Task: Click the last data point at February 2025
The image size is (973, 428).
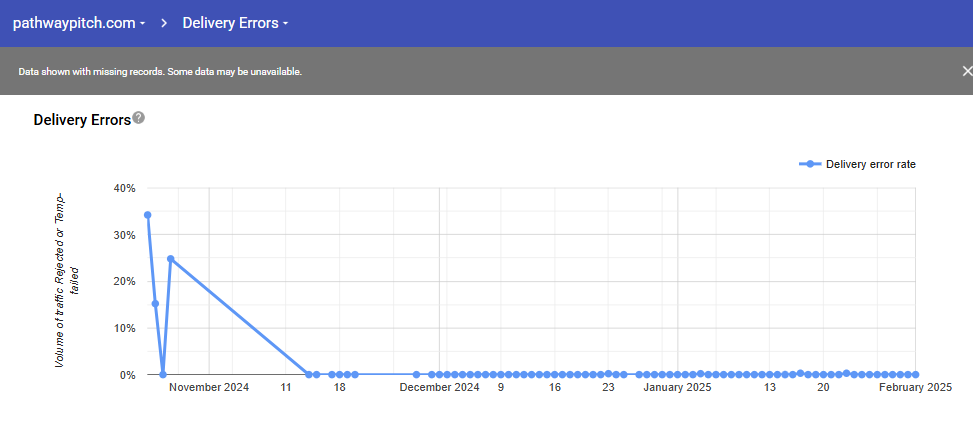Action: tap(915, 375)
